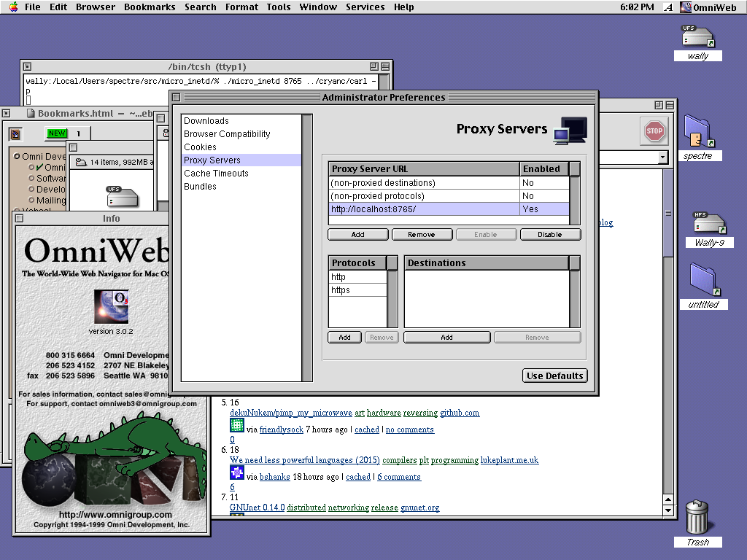
Task: Open the wally UFS drive icon
Action: click(697, 36)
